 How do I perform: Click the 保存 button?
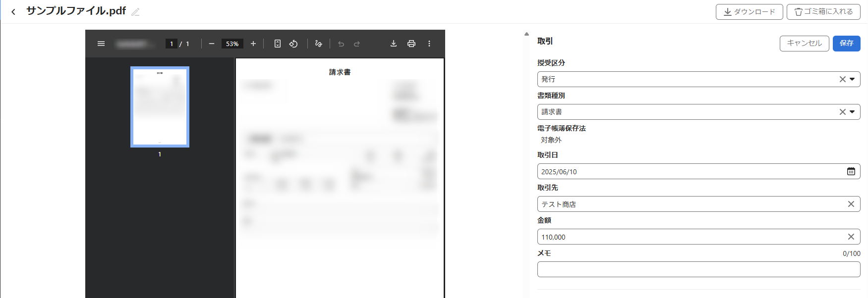point(846,44)
